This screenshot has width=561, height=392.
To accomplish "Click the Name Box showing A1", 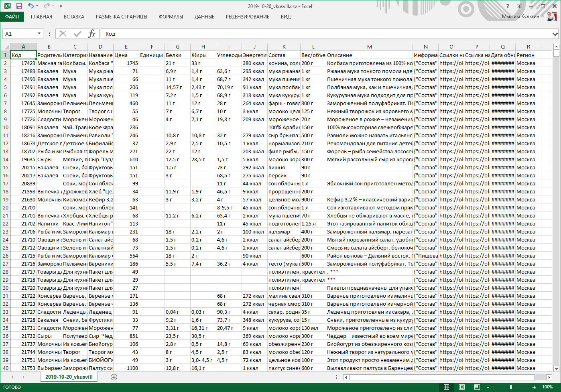I will [19, 34].
